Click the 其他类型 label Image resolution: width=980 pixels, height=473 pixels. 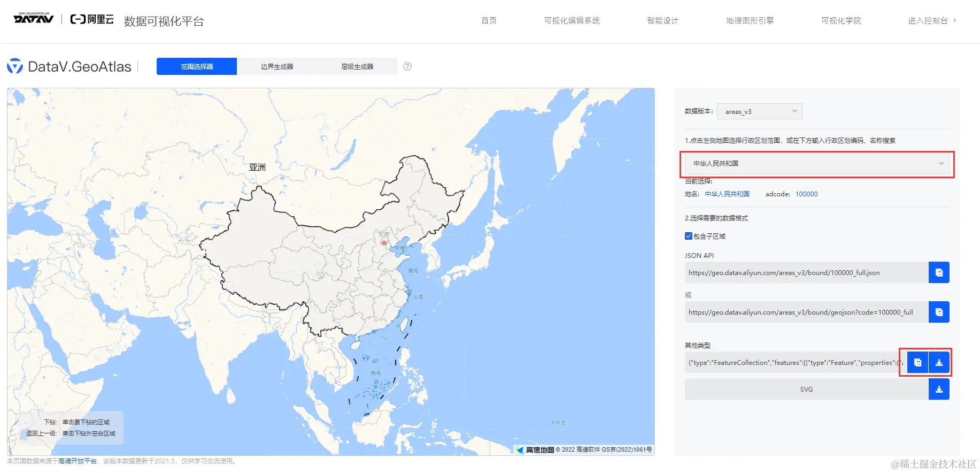[x=698, y=345]
